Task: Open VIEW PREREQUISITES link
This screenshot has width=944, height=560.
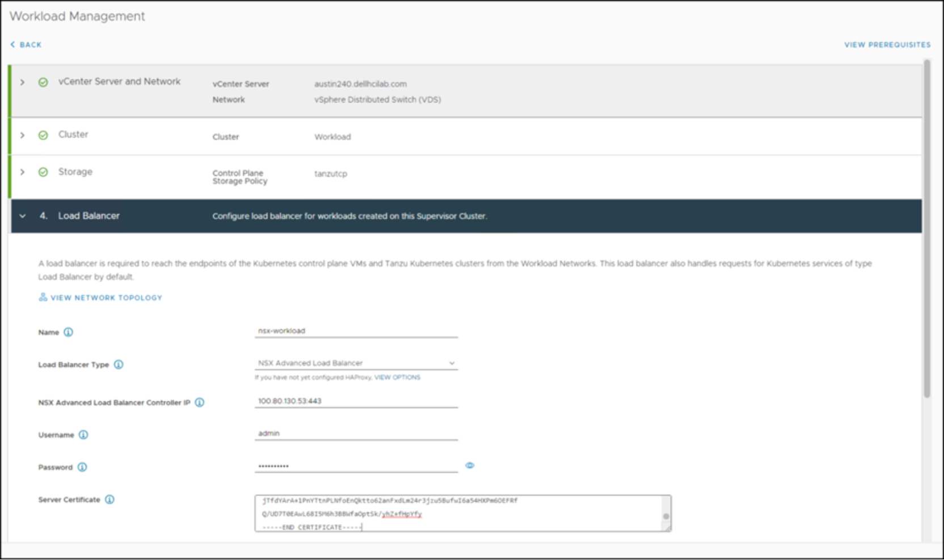Action: coord(887,45)
